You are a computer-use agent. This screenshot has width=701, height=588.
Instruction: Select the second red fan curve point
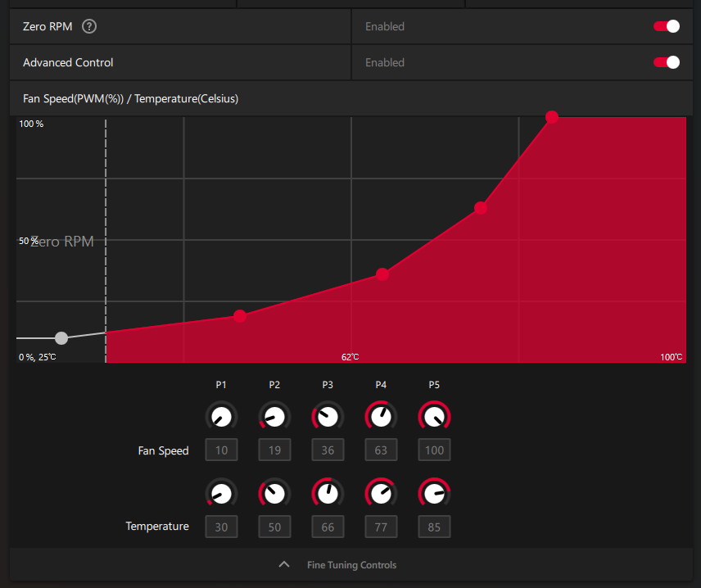pos(382,274)
